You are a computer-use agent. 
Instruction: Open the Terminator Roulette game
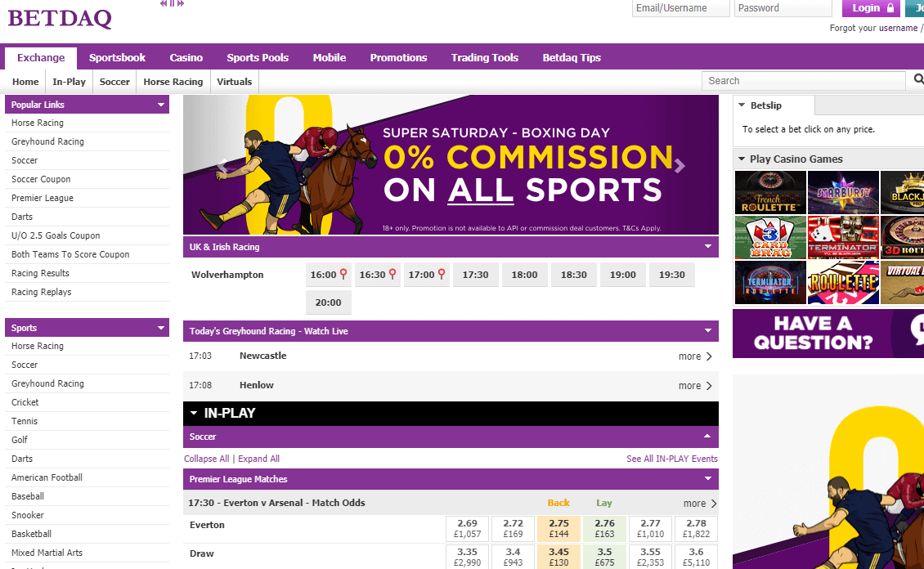(x=770, y=283)
